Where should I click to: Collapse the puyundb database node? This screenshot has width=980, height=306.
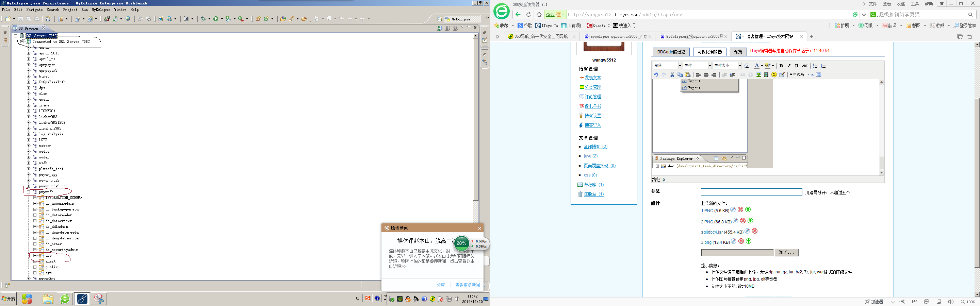tap(29, 192)
